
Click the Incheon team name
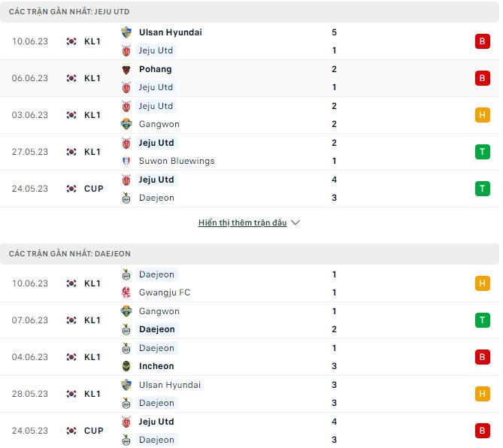156,366
